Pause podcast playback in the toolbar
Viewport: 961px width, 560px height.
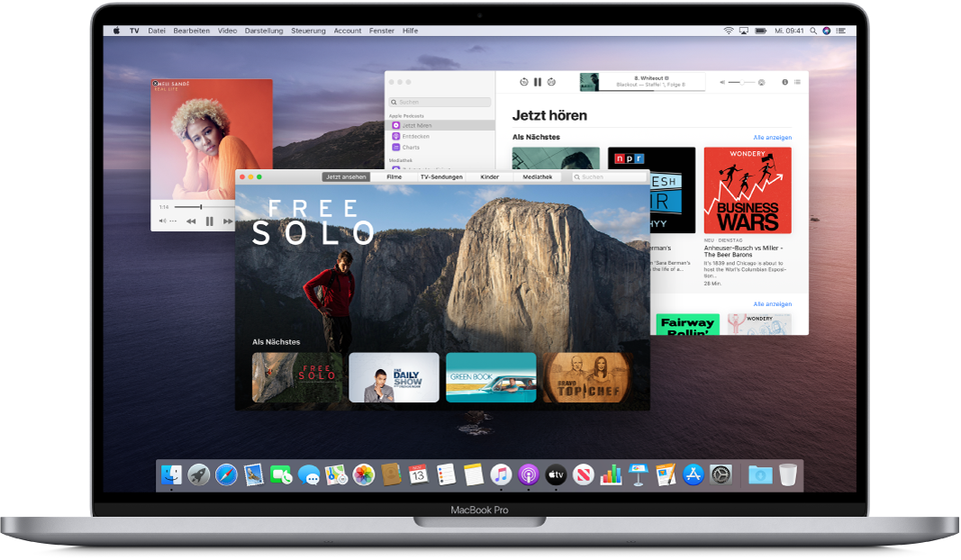click(538, 80)
